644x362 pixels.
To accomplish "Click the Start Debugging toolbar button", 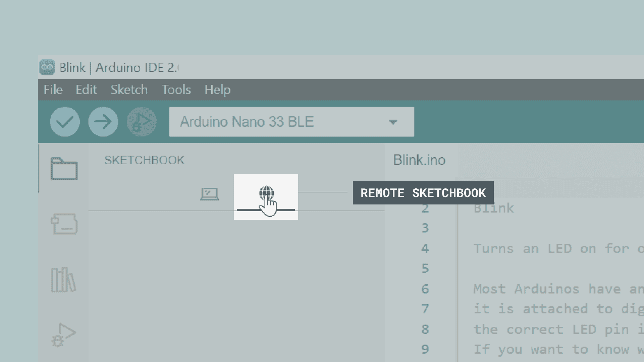I will coord(141,122).
